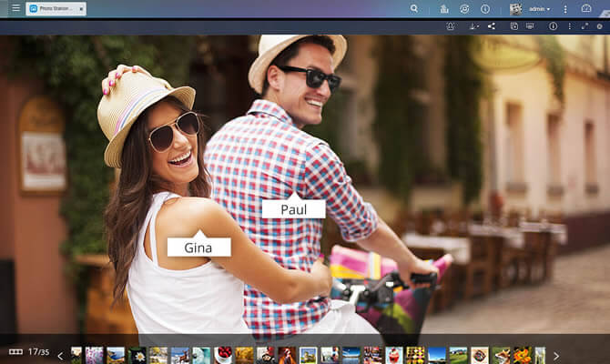Open photo viewer more options menu
610x364 pixels.
pyautogui.click(x=569, y=26)
